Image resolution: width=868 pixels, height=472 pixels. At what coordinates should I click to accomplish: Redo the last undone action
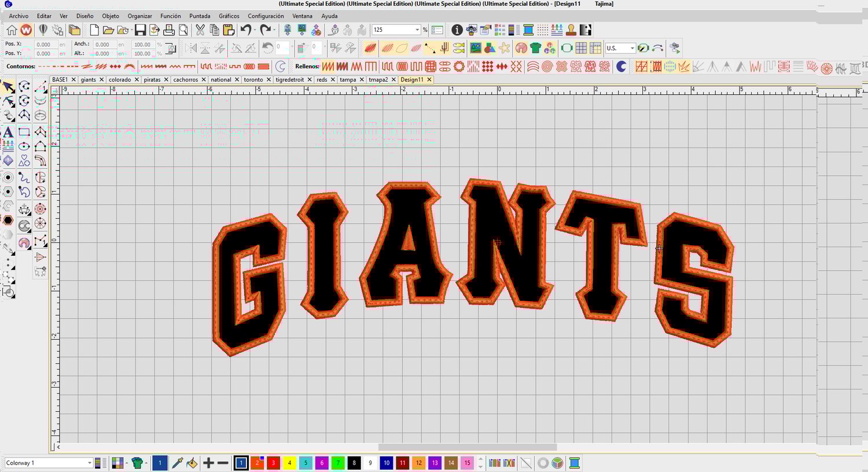click(265, 30)
